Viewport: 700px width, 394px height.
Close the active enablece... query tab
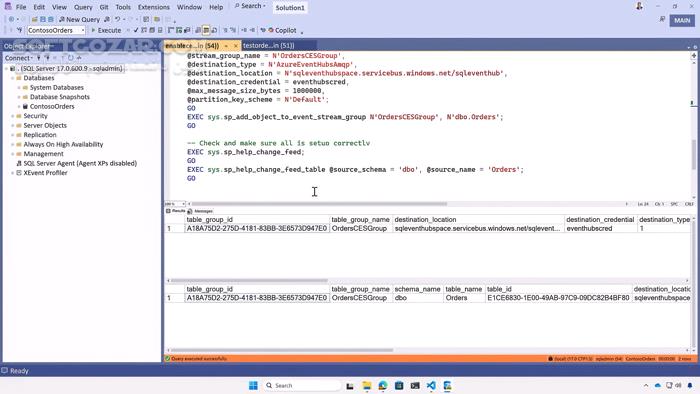[x=236, y=46]
